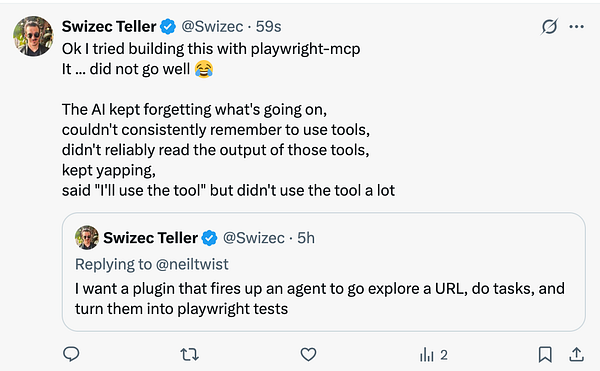Open the reply comment icon
Screen dimensions: 600x371
tap(71, 355)
